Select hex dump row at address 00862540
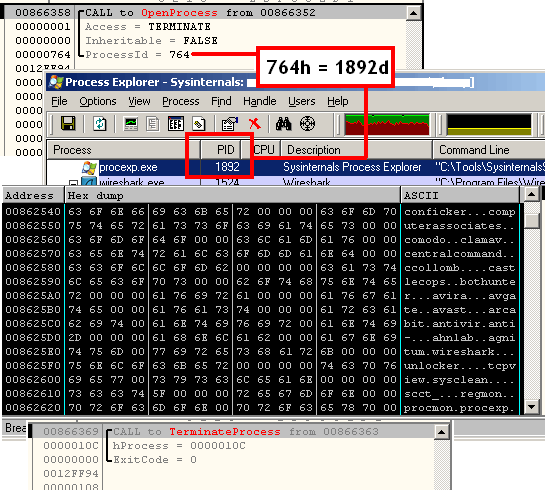The height and width of the screenshot is (490, 545). pos(261,212)
